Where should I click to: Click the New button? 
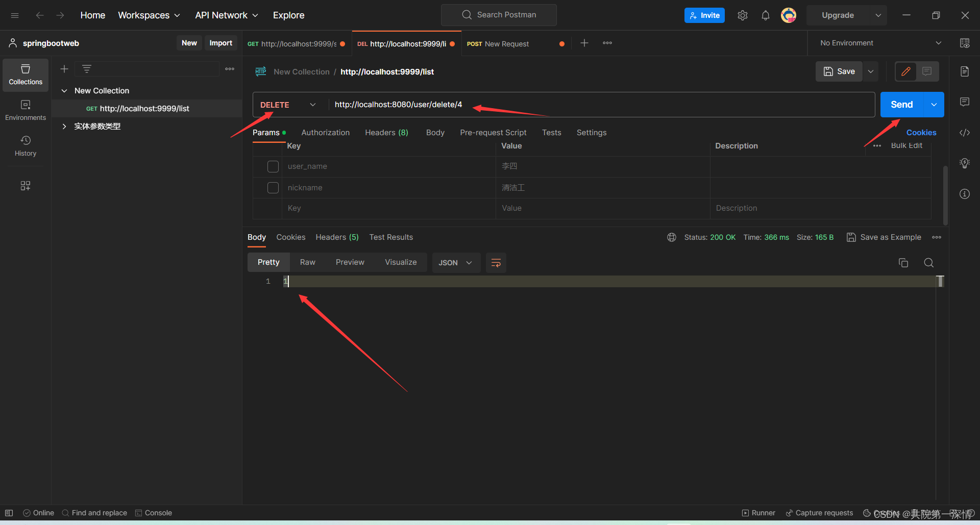189,43
